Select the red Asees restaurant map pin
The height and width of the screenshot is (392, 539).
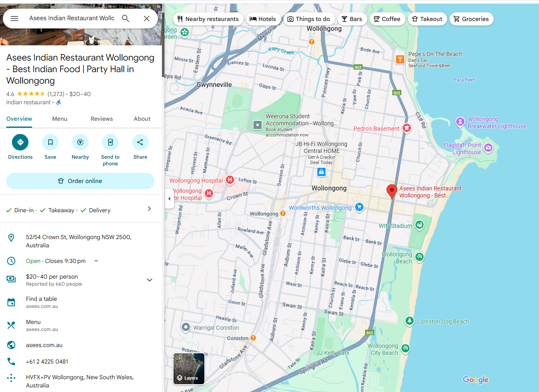(x=391, y=191)
